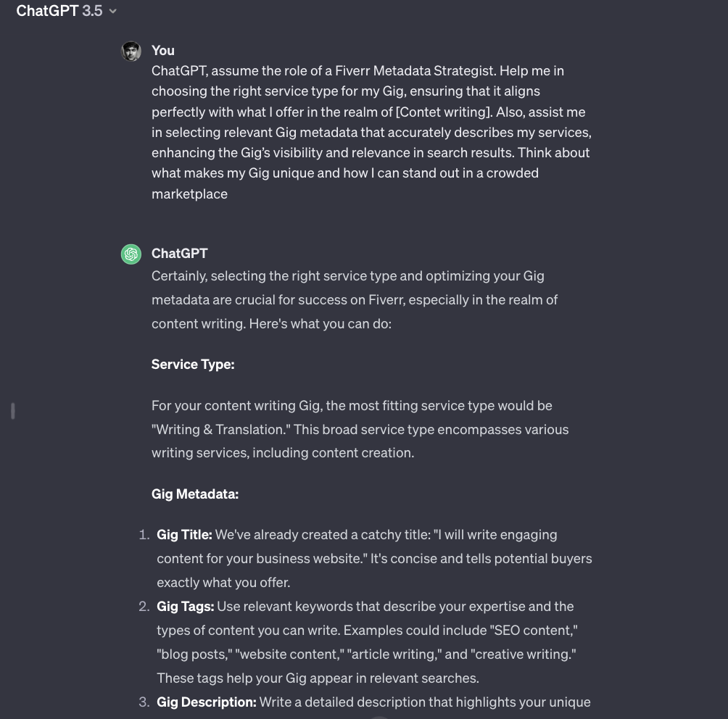Select the "Gig Description:" list item label

(x=207, y=702)
